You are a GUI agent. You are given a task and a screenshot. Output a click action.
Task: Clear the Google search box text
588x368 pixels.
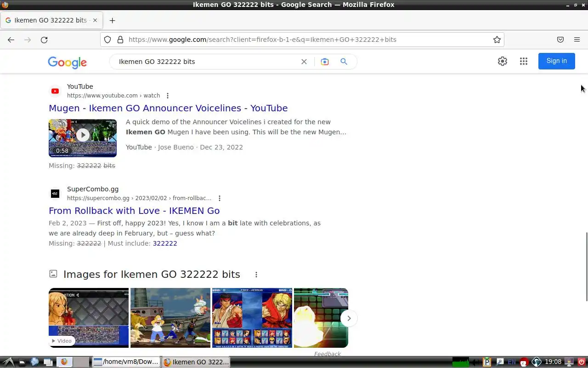pos(304,62)
